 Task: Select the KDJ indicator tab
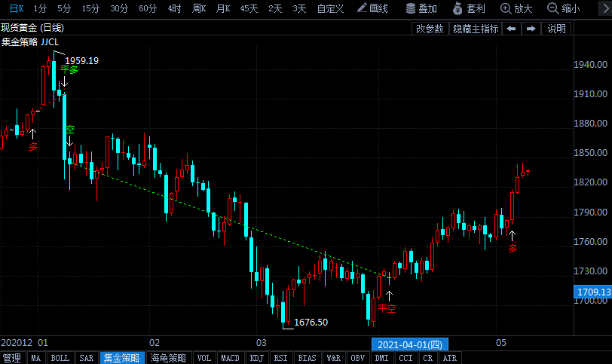pos(257,358)
